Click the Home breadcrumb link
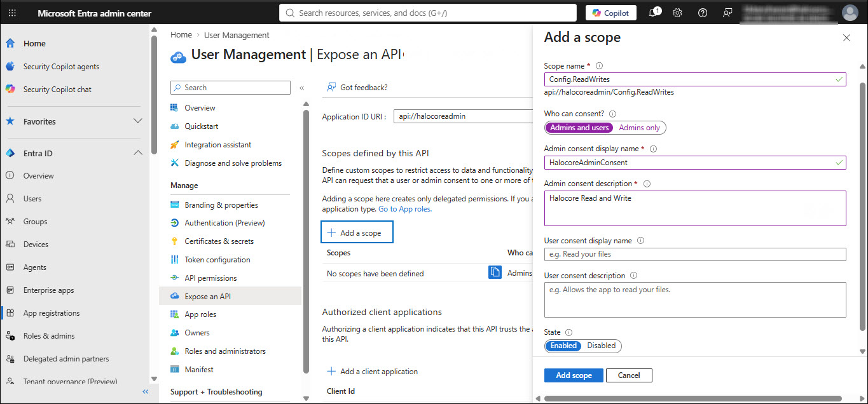Viewport: 868px width, 404px height. click(181, 35)
